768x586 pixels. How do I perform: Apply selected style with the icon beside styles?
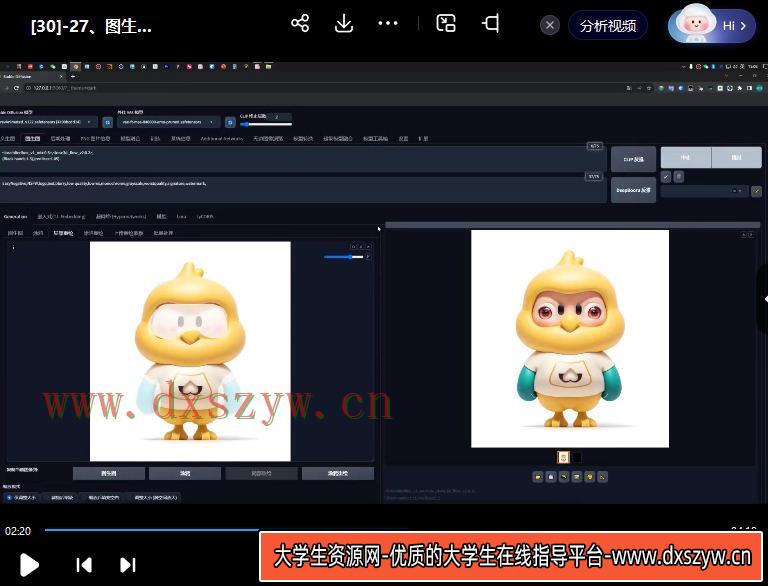pyautogui.click(x=757, y=191)
